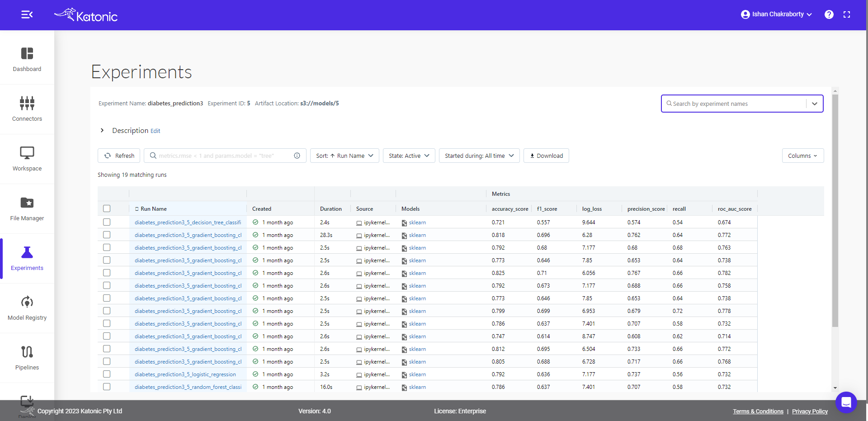Screen dimensions: 868x421
Task: Click the ipykernel source icon of the 28.3s run
Action: click(x=359, y=236)
